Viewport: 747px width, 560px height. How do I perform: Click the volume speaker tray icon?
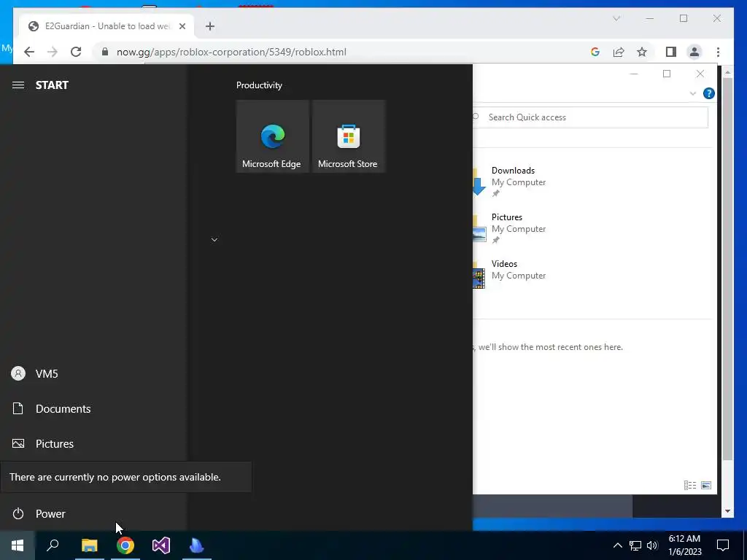point(652,545)
